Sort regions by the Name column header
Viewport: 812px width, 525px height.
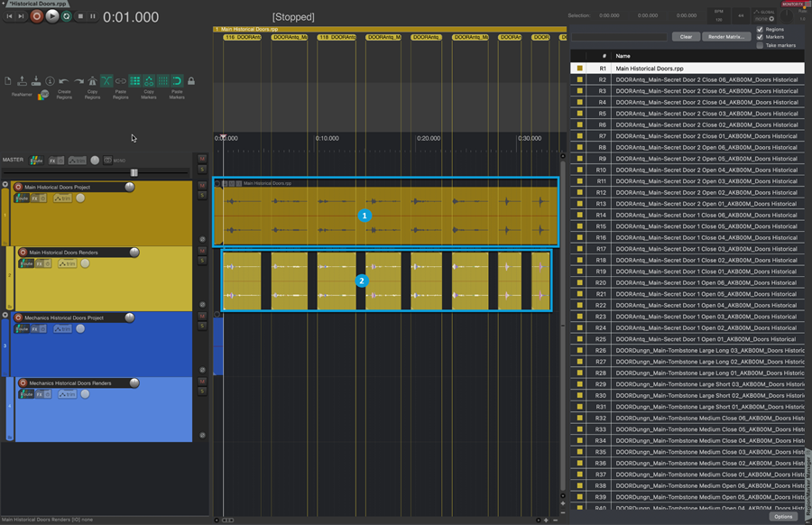623,56
